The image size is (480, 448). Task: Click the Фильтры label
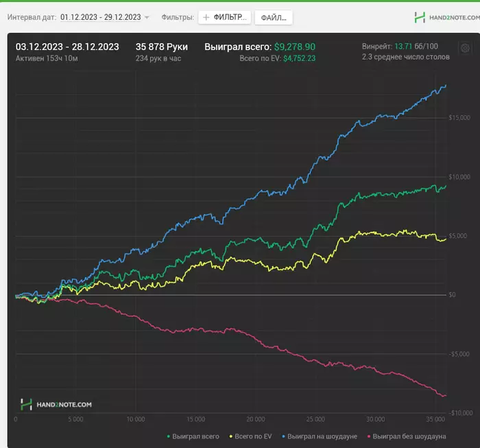pyautogui.click(x=178, y=17)
